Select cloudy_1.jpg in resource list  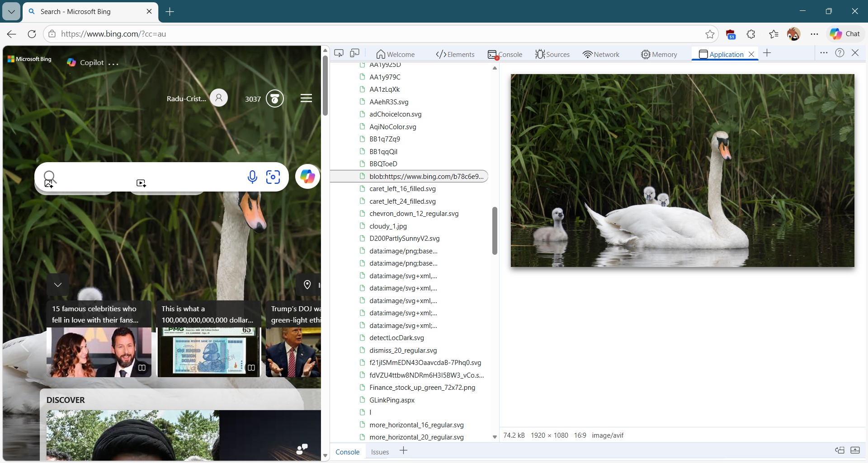388,226
